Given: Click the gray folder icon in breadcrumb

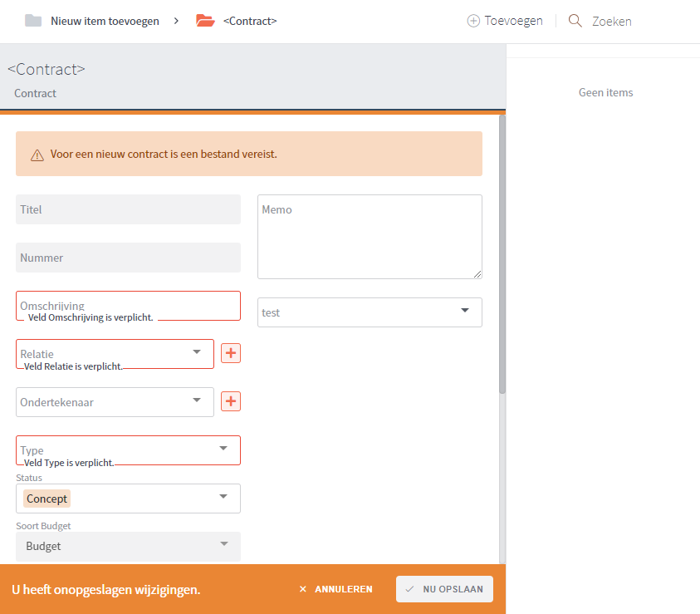Looking at the screenshot, I should point(33,21).
